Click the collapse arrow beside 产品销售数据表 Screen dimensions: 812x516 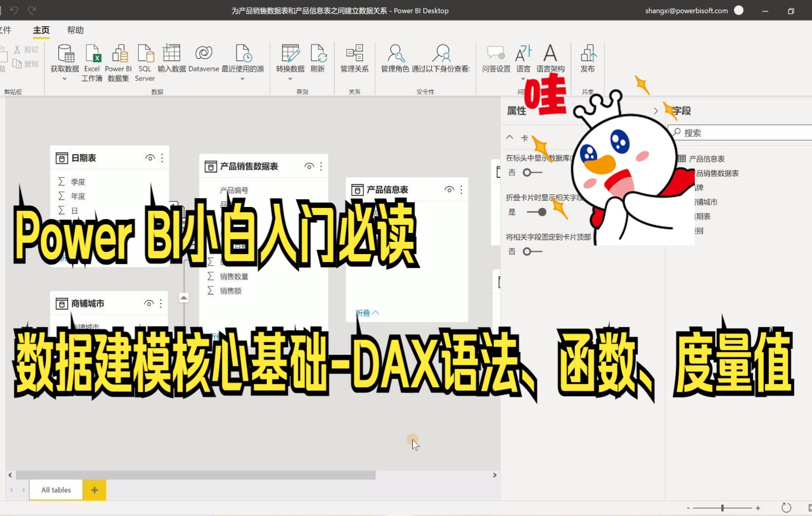pos(184,298)
